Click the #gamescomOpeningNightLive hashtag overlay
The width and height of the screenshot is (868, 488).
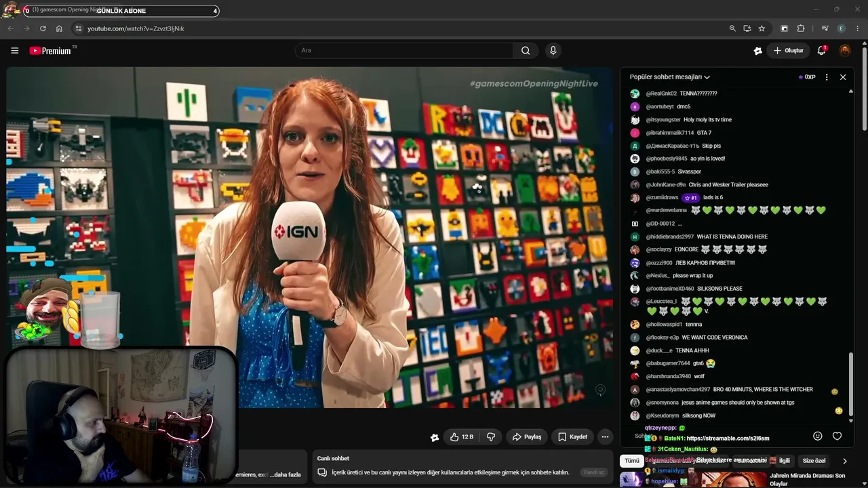(x=534, y=83)
